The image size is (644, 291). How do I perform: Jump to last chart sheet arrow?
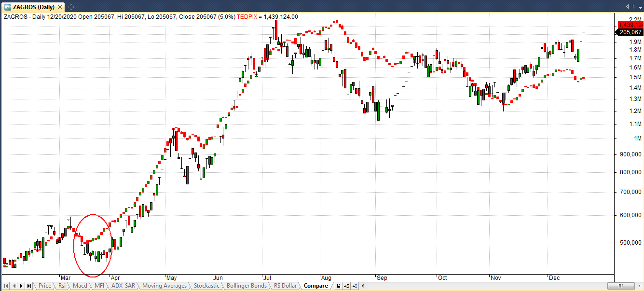[x=28, y=286]
